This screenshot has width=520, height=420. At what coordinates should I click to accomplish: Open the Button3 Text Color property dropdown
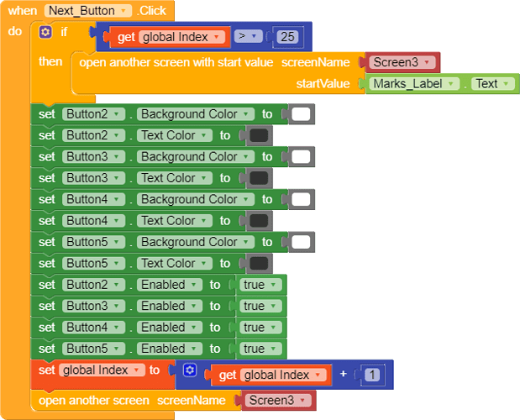[x=175, y=178]
